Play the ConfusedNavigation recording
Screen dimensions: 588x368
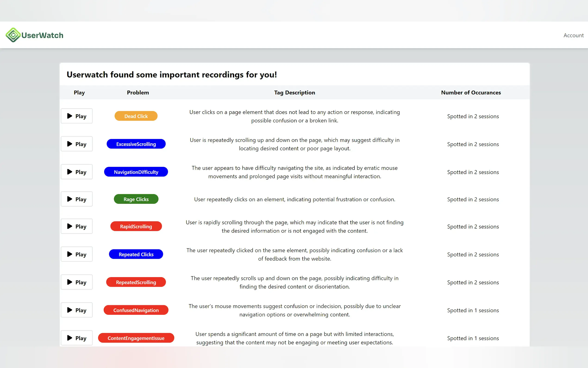click(77, 310)
